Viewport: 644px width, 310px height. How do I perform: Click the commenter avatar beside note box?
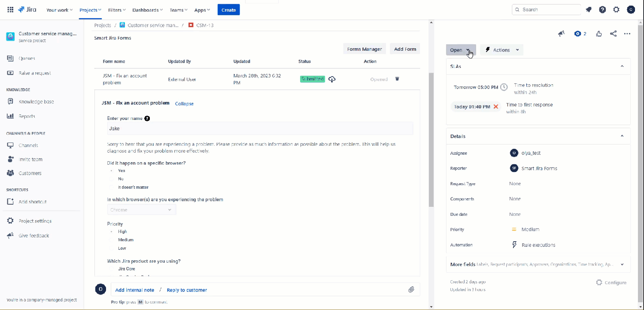tap(100, 289)
